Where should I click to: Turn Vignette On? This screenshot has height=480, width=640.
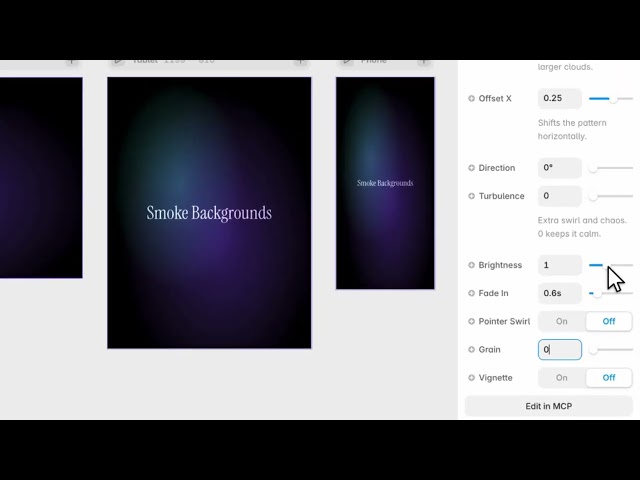(562, 378)
